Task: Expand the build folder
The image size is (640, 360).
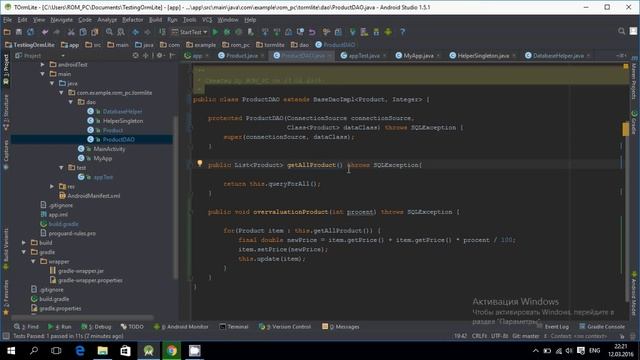Action: (x=24, y=243)
